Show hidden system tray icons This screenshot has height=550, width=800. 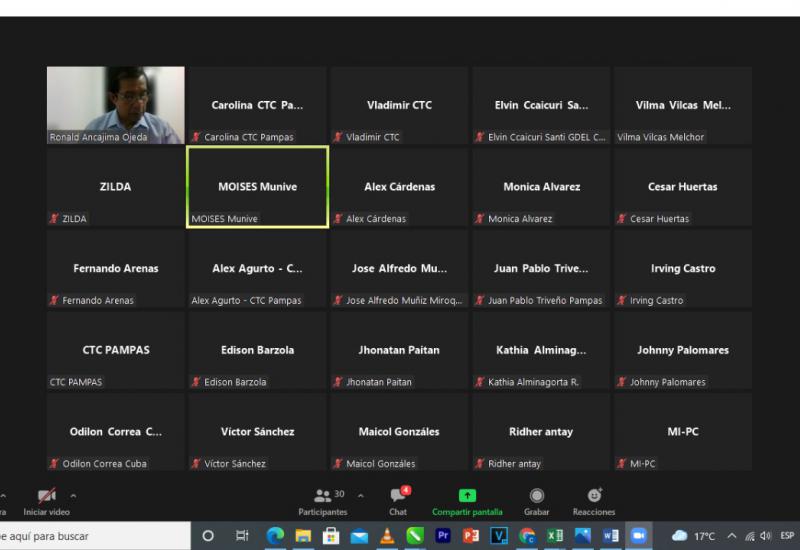(732, 536)
